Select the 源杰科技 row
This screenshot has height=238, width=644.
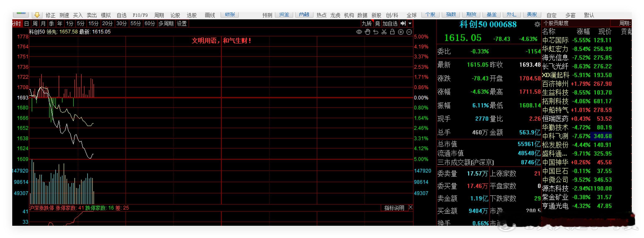click(x=587, y=188)
